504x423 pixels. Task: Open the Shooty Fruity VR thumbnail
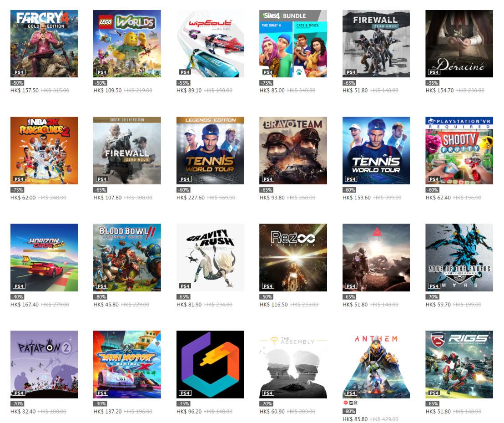(x=459, y=151)
